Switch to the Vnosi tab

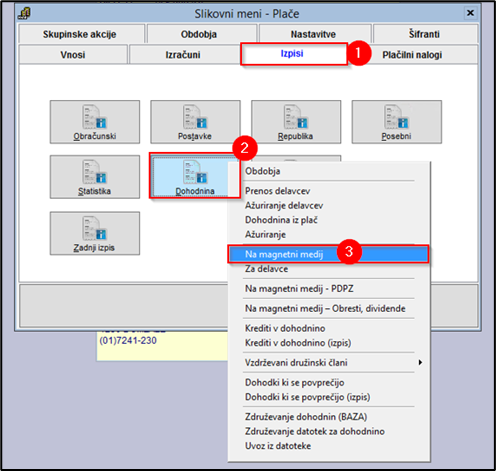point(73,54)
